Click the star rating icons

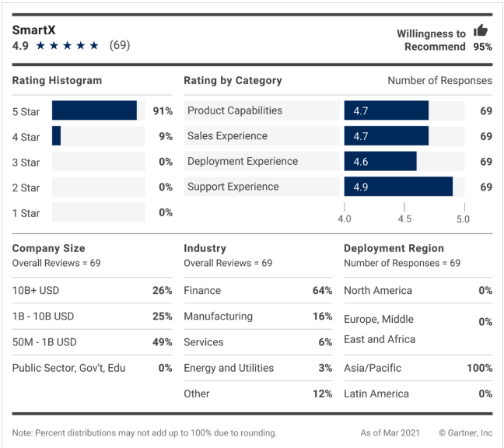pyautogui.click(x=68, y=46)
